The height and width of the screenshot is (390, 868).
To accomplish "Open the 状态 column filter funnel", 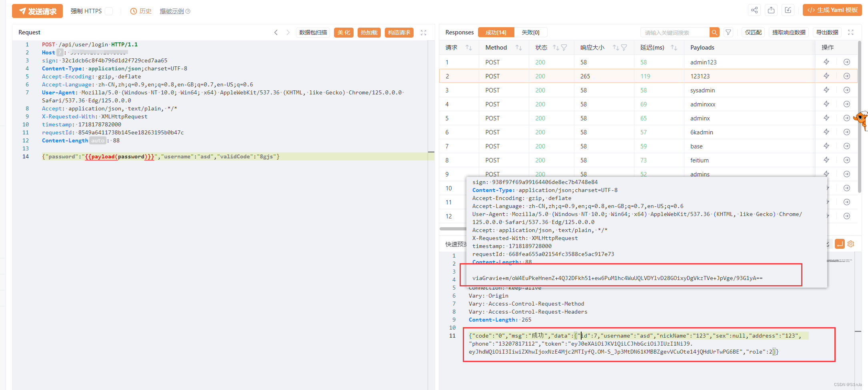I will tap(564, 48).
